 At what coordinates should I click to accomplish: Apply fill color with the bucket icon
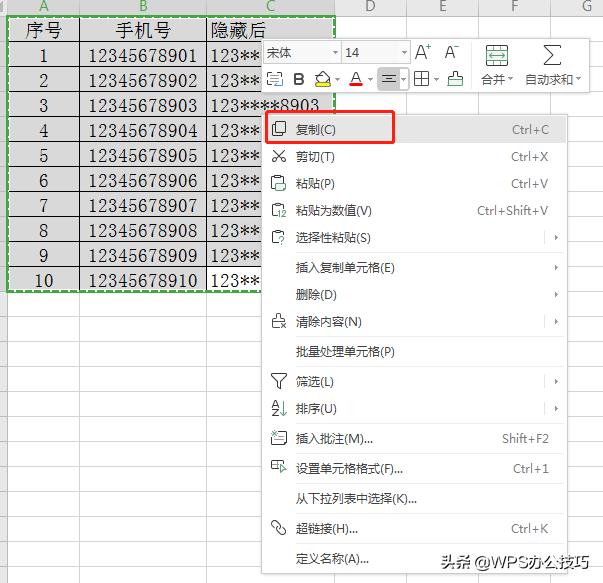(322, 79)
